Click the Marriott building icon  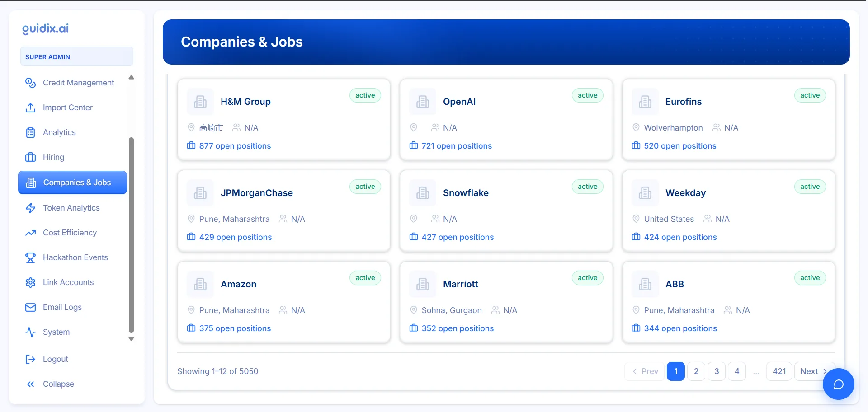[x=423, y=284]
